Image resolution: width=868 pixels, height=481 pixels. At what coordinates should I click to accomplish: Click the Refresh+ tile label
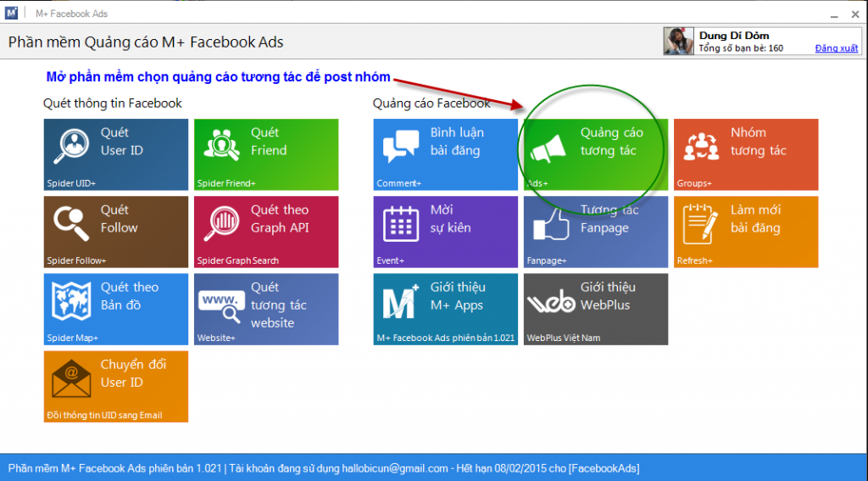(x=695, y=260)
